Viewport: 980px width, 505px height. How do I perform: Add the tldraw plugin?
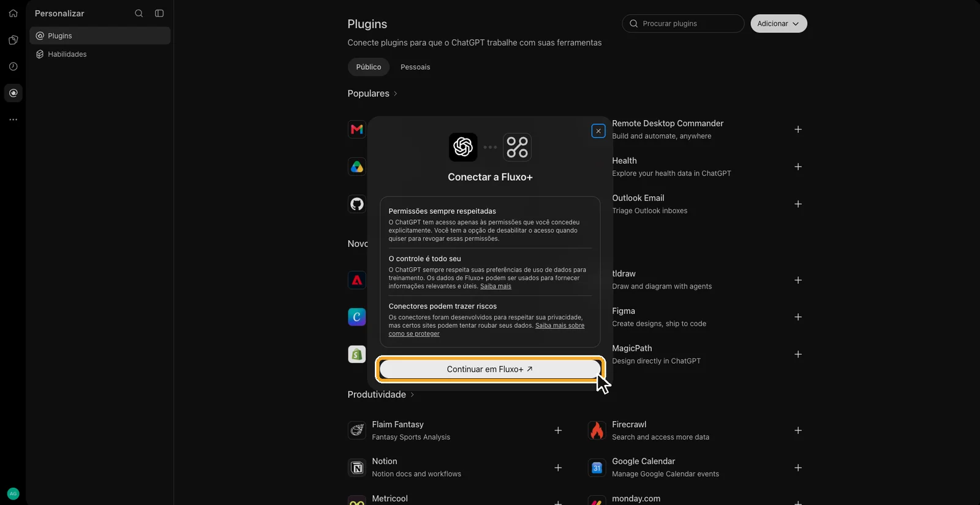click(798, 280)
